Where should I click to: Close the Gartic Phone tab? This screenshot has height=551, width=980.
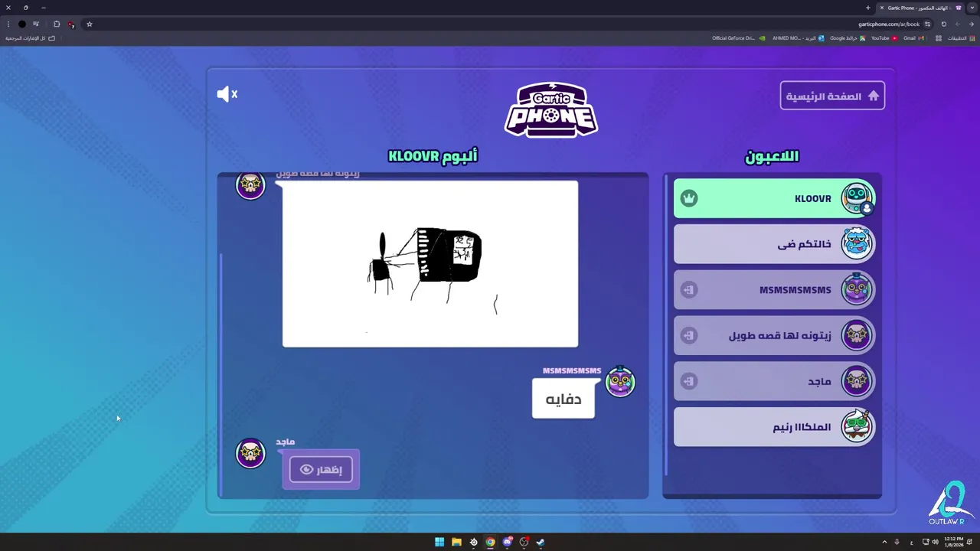(x=882, y=8)
